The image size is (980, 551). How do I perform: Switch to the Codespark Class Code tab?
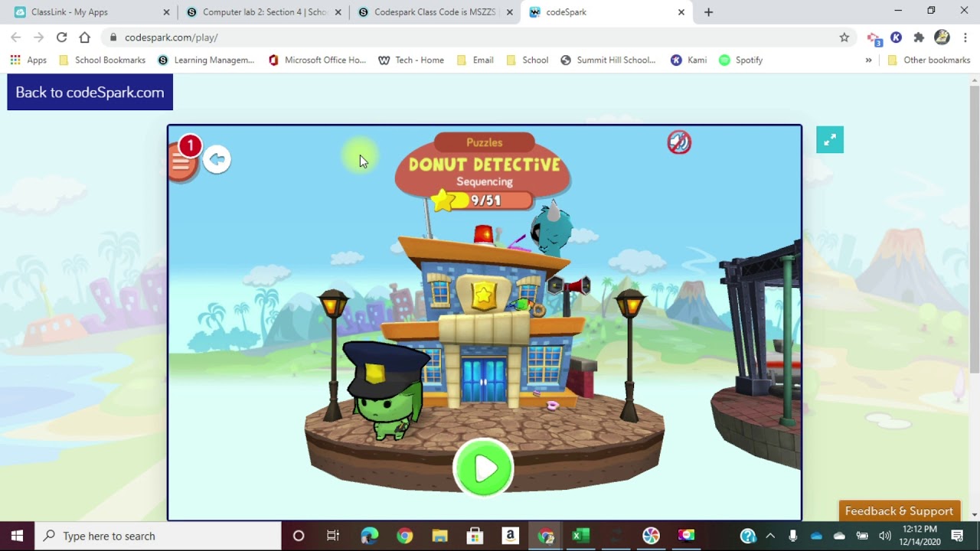[434, 12]
